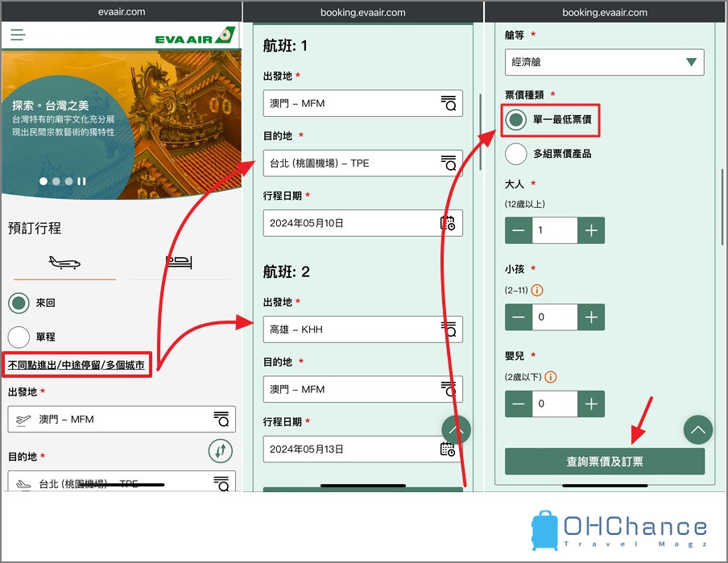Decrease the child (小孩) passenger count
This screenshot has height=563, width=728.
pos(519,317)
